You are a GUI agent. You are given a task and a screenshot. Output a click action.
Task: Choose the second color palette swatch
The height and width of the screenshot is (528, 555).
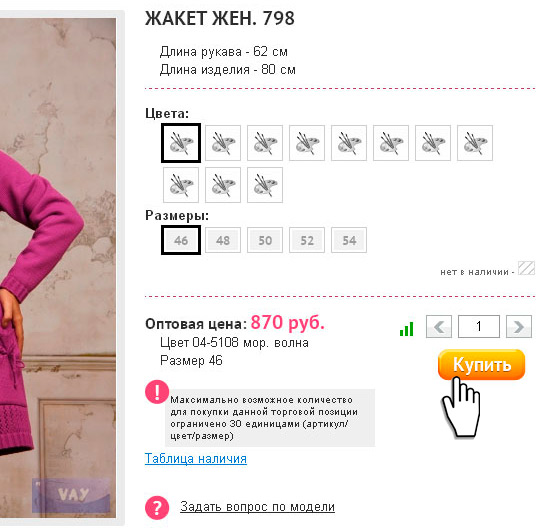tap(223, 143)
